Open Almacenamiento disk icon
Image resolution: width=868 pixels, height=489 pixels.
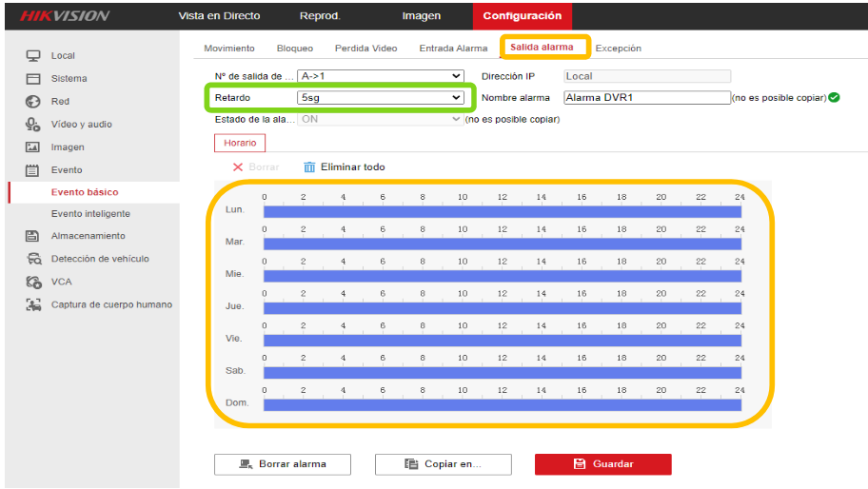(x=32, y=236)
